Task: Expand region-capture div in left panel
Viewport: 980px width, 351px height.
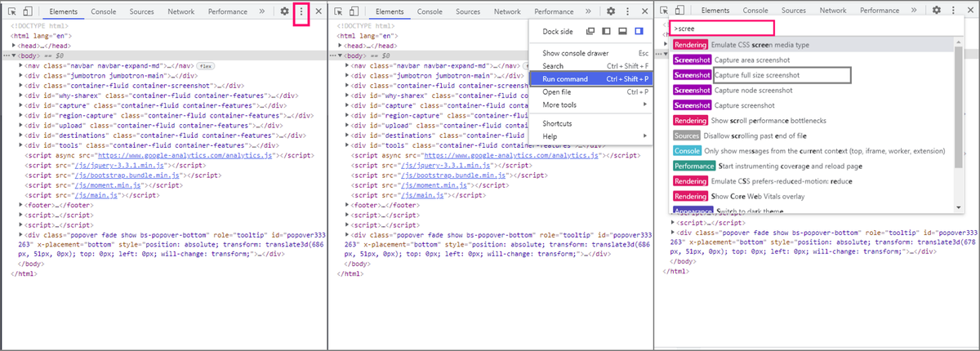Action: click(21, 114)
